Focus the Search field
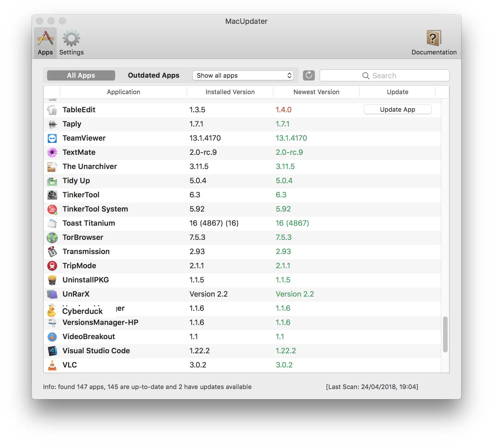 click(x=385, y=75)
